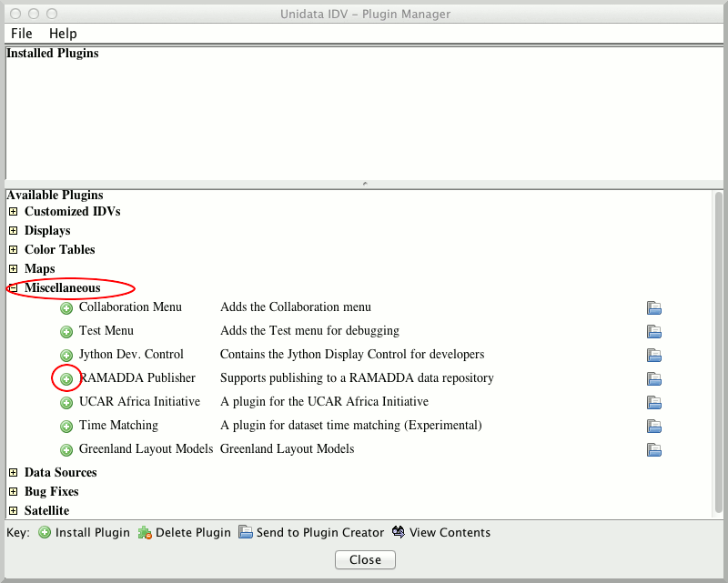Click the split pane divider arrow
The image size is (728, 583).
tap(364, 184)
